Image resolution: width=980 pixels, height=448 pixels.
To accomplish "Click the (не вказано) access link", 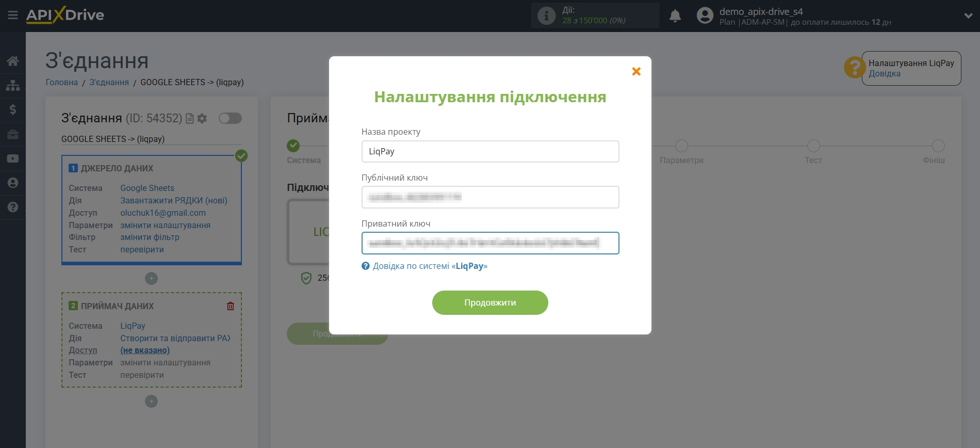I will click(145, 350).
